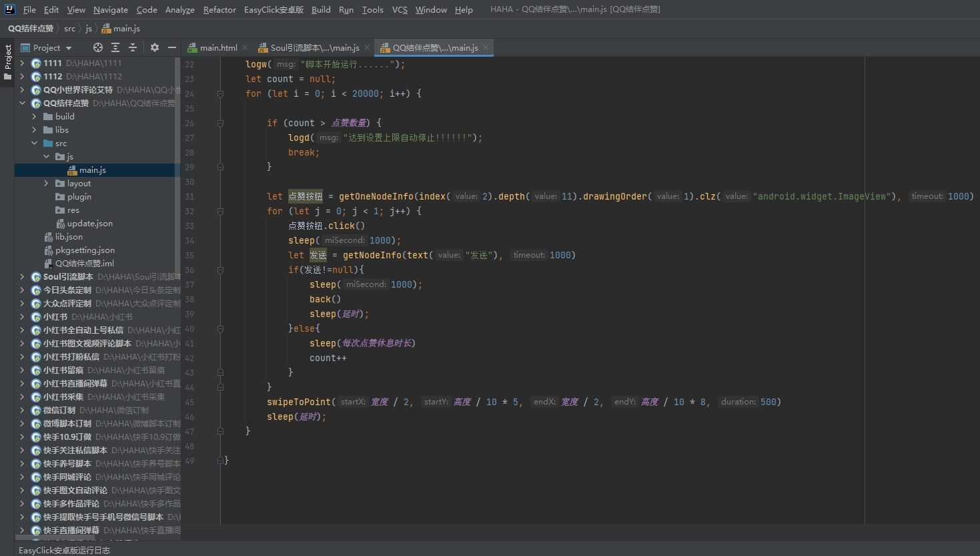Toggle code fold marker at the line 24 for loop
This screenshot has height=556, width=980.
(220, 93)
